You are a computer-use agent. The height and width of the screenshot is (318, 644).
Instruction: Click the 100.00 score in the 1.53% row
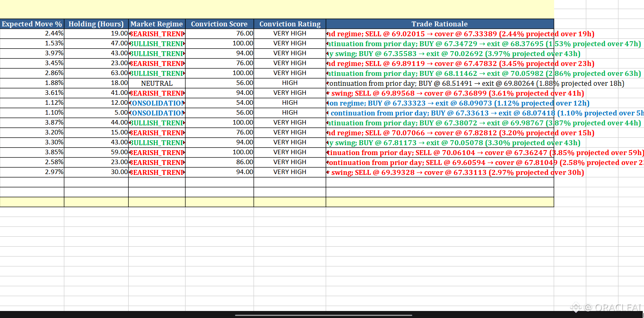click(219, 44)
